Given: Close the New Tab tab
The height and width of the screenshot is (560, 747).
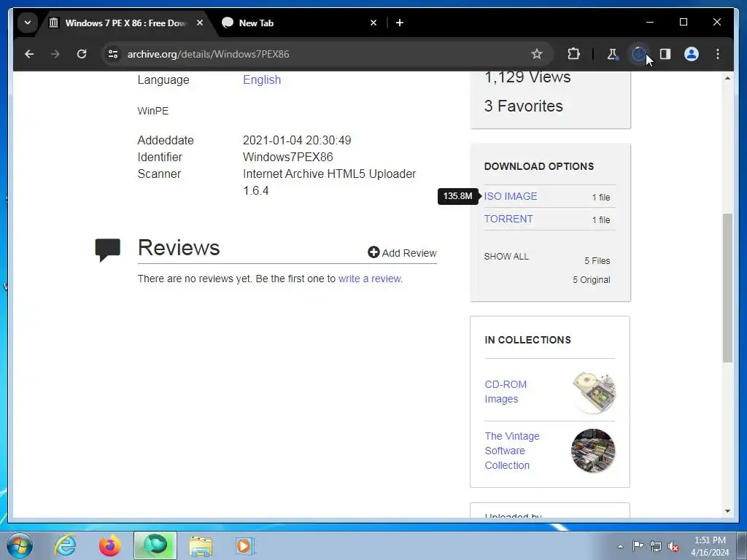Looking at the screenshot, I should click(x=373, y=23).
